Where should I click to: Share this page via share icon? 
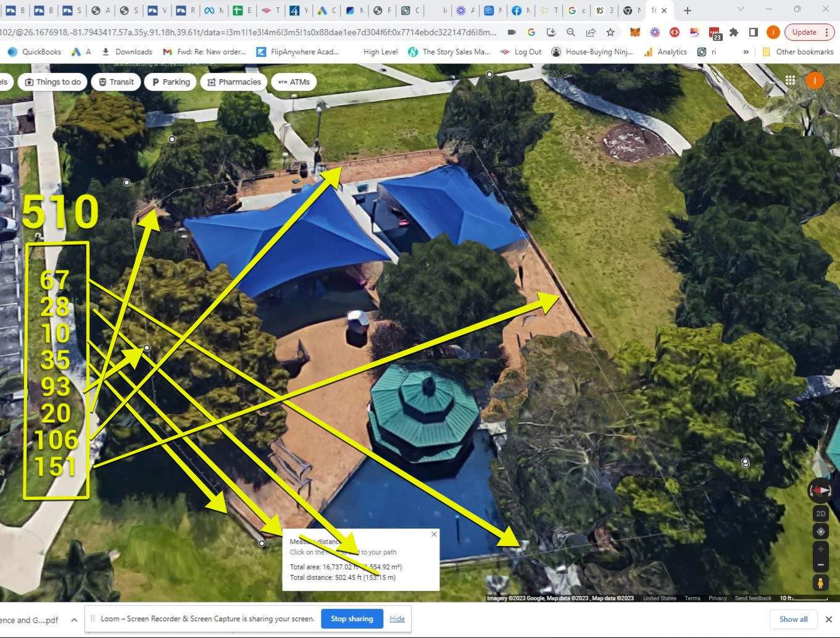tap(591, 32)
